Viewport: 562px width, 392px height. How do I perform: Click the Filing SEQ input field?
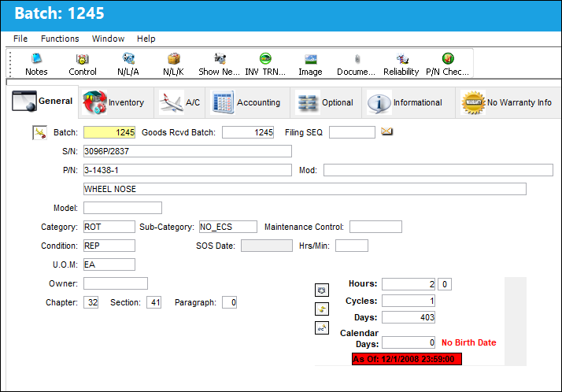352,132
